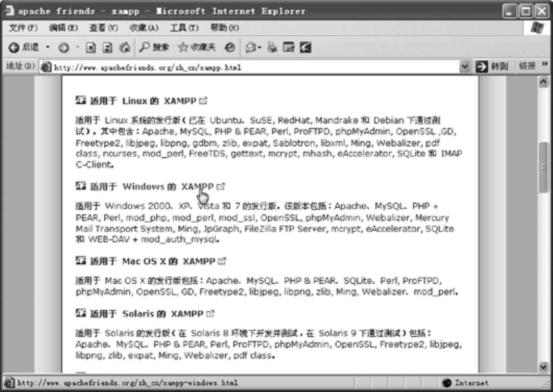The height and width of the screenshot is (392, 553).
Task: Click the icon beside the Linux XAMPP heading
Action: 81,100
